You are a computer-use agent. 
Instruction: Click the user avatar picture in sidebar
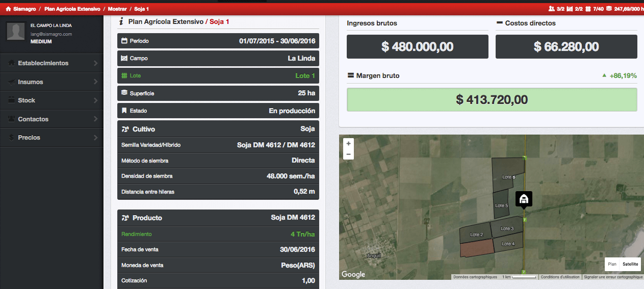click(16, 31)
